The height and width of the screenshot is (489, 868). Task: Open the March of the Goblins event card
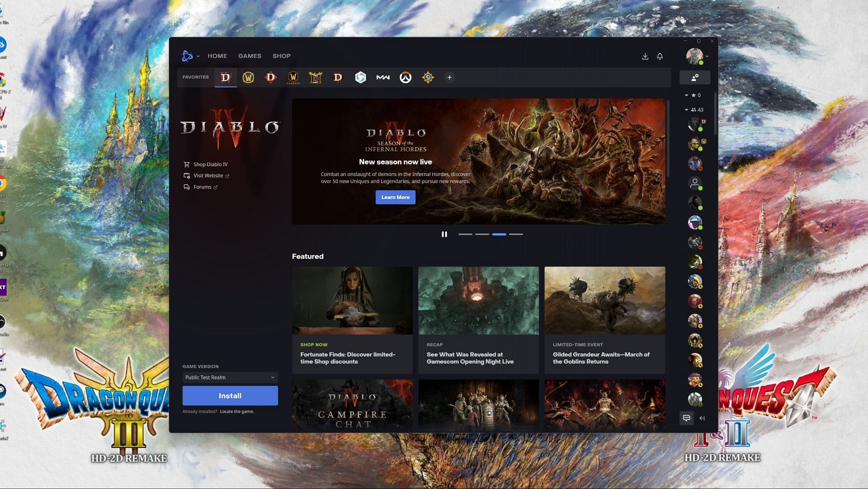[x=604, y=320]
